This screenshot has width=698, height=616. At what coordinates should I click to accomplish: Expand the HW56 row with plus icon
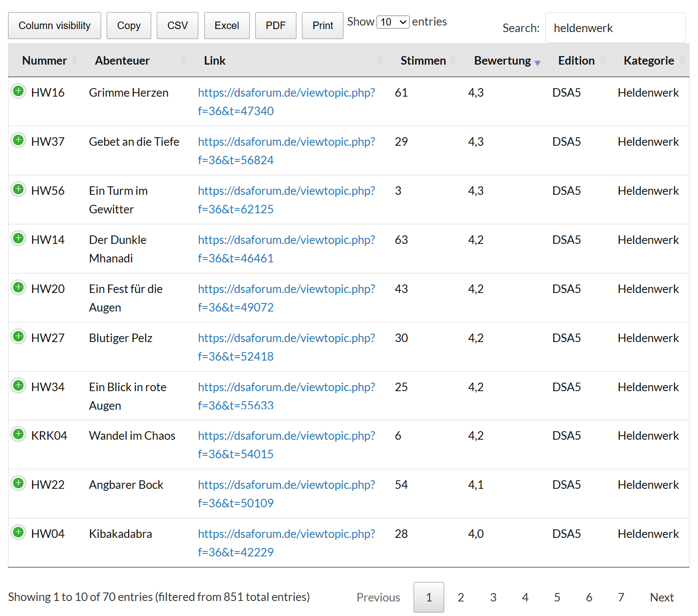point(19,189)
